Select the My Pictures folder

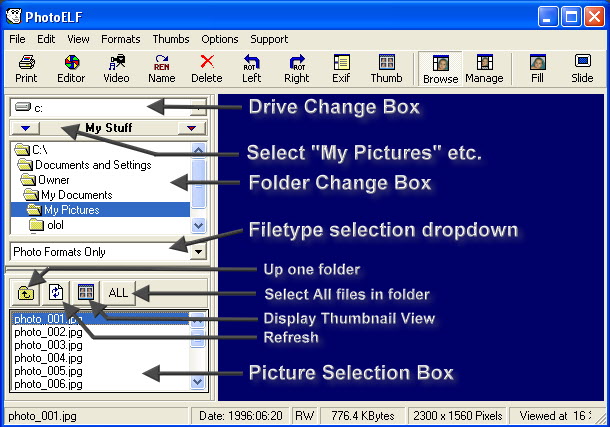tap(100, 210)
